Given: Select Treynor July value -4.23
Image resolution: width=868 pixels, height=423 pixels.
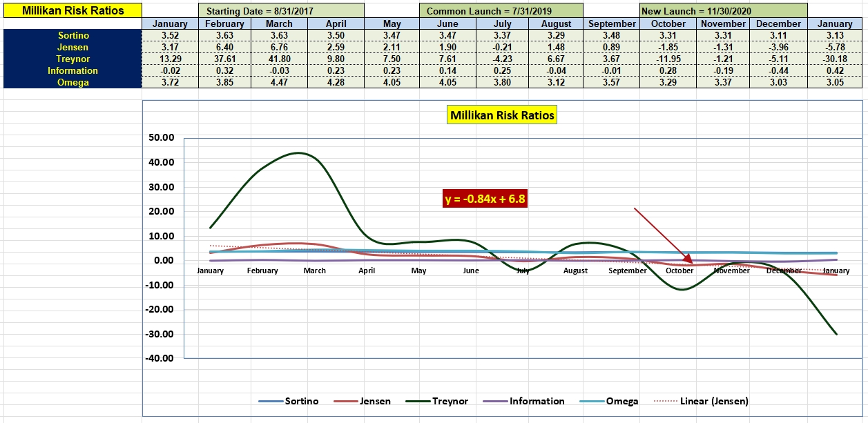Looking at the screenshot, I should click(503, 59).
